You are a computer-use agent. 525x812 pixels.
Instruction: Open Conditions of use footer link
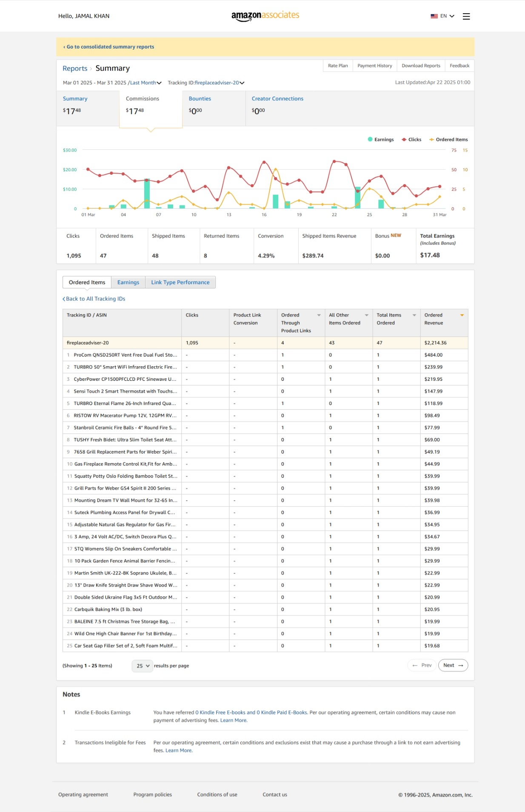(x=217, y=795)
